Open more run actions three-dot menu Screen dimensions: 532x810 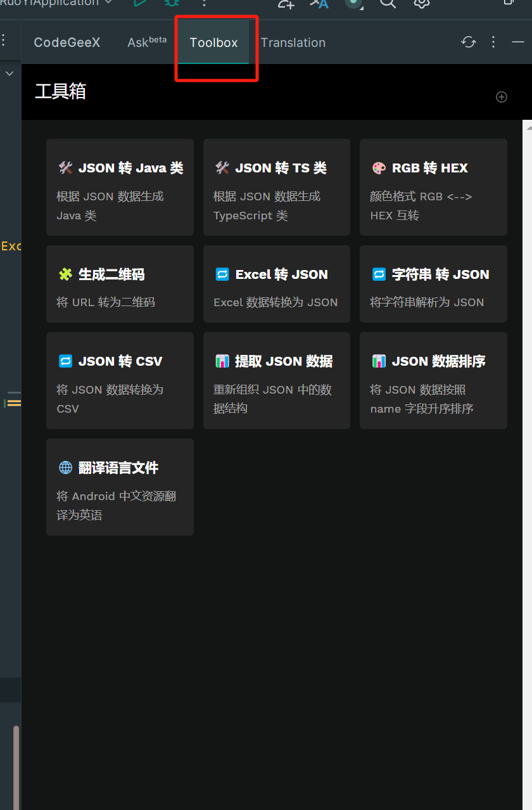tap(204, 3)
